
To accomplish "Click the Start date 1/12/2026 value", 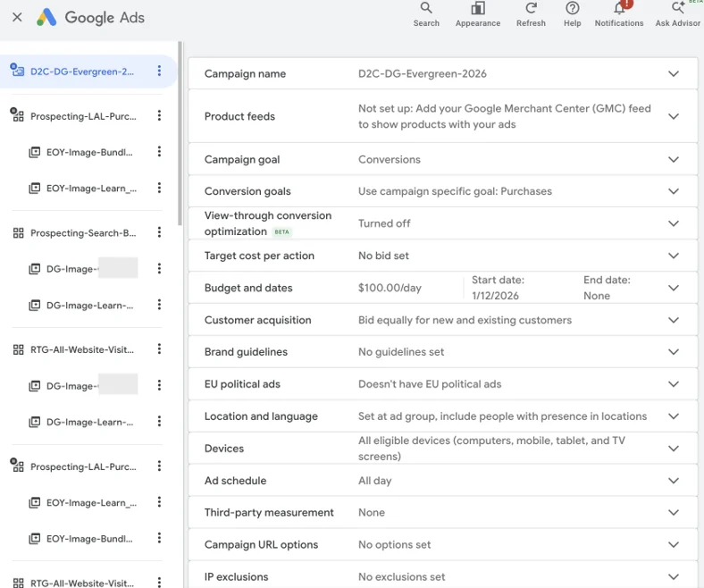I will click(x=498, y=288).
